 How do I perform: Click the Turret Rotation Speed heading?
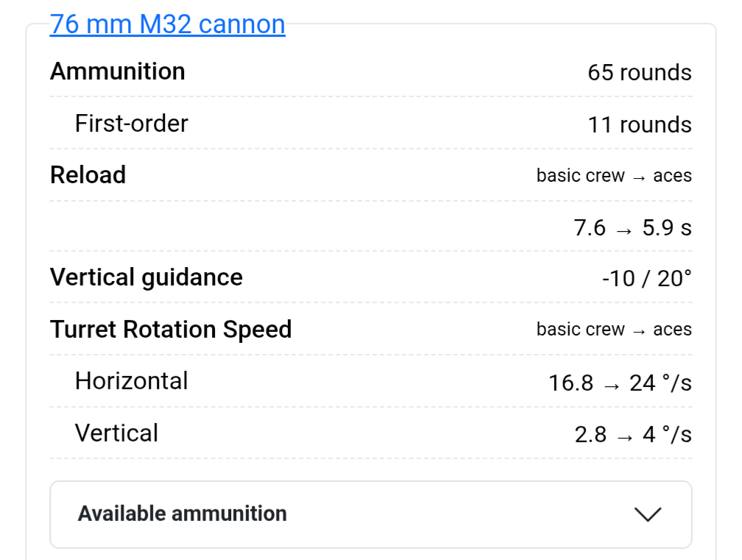pyautogui.click(x=171, y=329)
